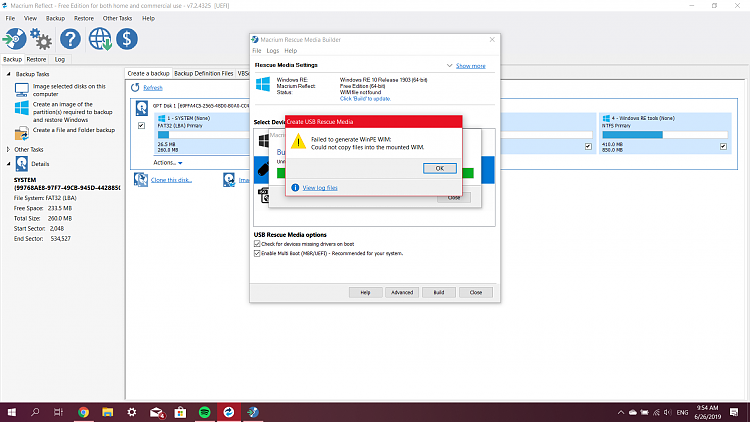Screen dimensions: 750x422
Task: Click Help button in Rescue Media Builder
Action: pyautogui.click(x=365, y=292)
